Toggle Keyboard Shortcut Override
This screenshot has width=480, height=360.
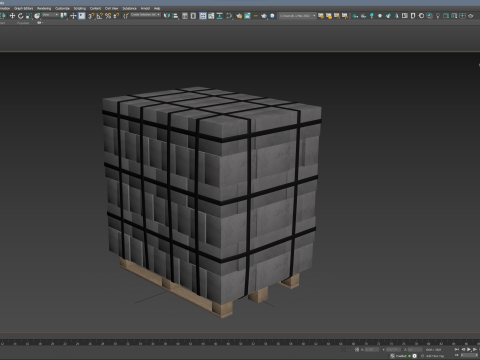tap(82, 16)
